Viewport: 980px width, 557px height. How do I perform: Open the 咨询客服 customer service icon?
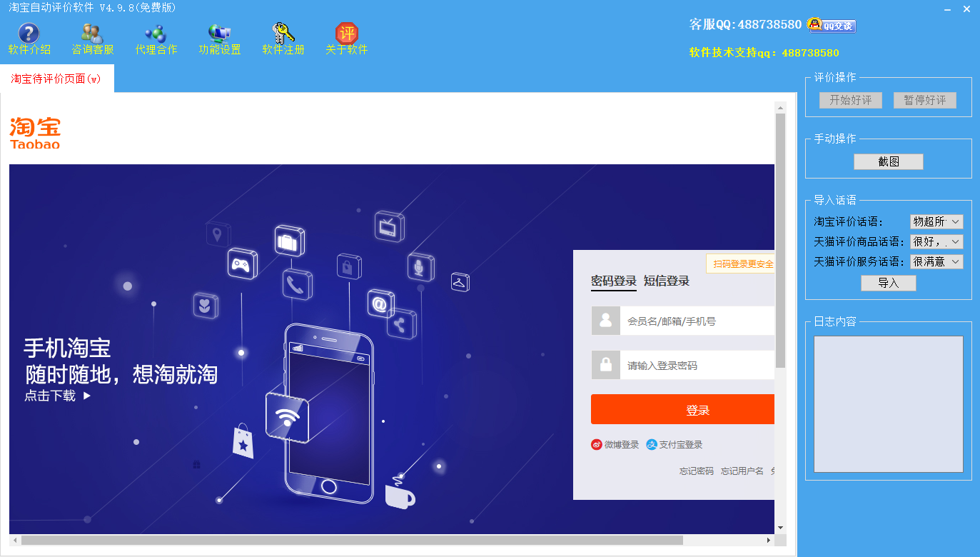point(92,34)
